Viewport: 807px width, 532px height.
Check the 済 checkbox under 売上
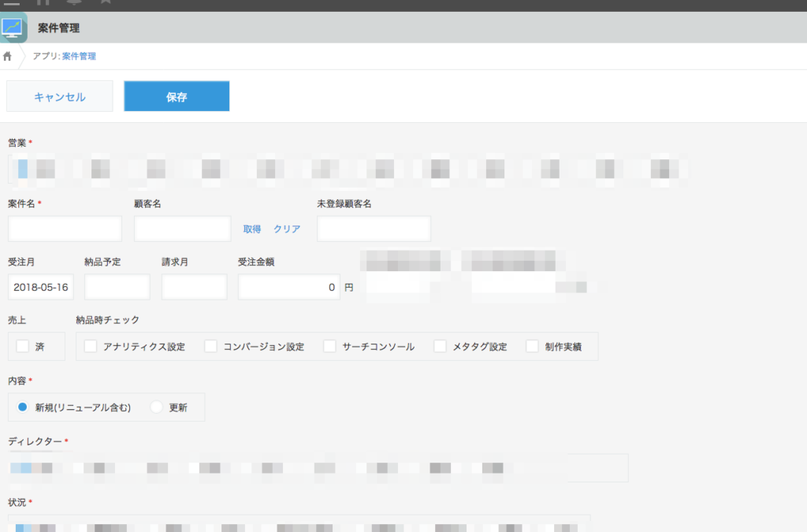[23, 346]
